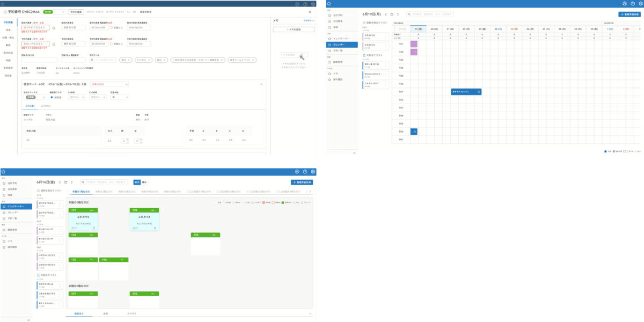Go to previous date in calendar window
Screen dimensions: 644x322
coord(386,14)
